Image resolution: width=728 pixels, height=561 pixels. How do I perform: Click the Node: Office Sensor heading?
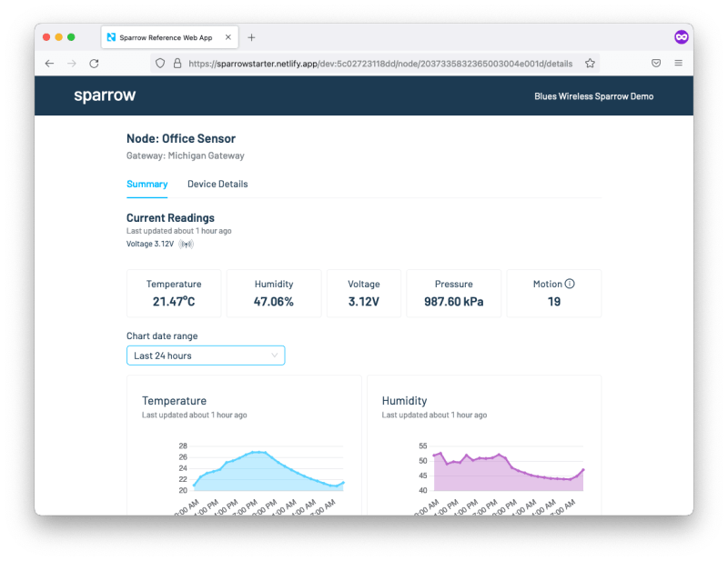click(181, 139)
